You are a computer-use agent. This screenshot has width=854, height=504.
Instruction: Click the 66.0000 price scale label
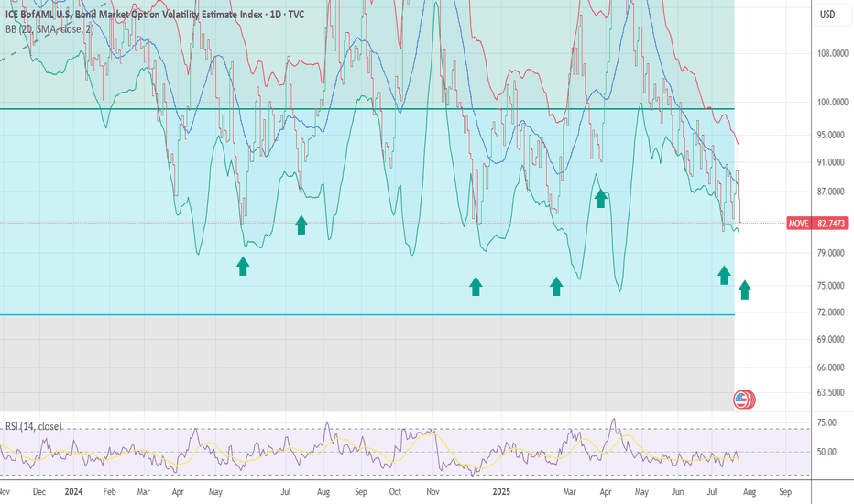[x=832, y=367]
